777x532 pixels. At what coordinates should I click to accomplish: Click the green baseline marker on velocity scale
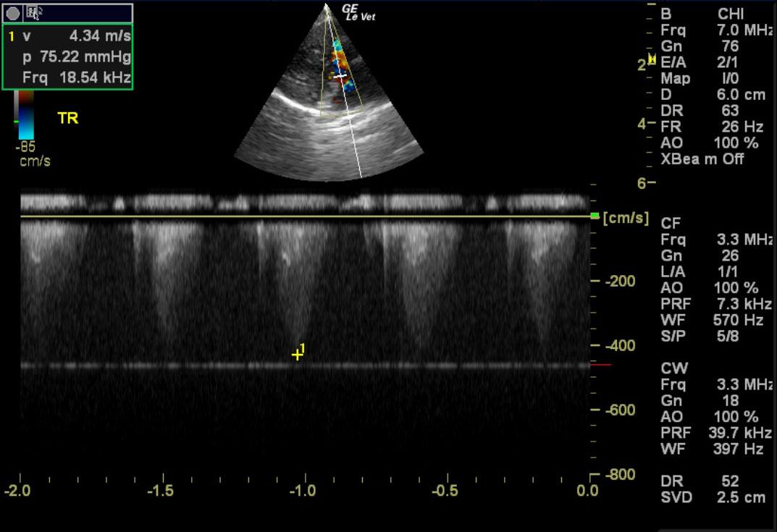[595, 216]
